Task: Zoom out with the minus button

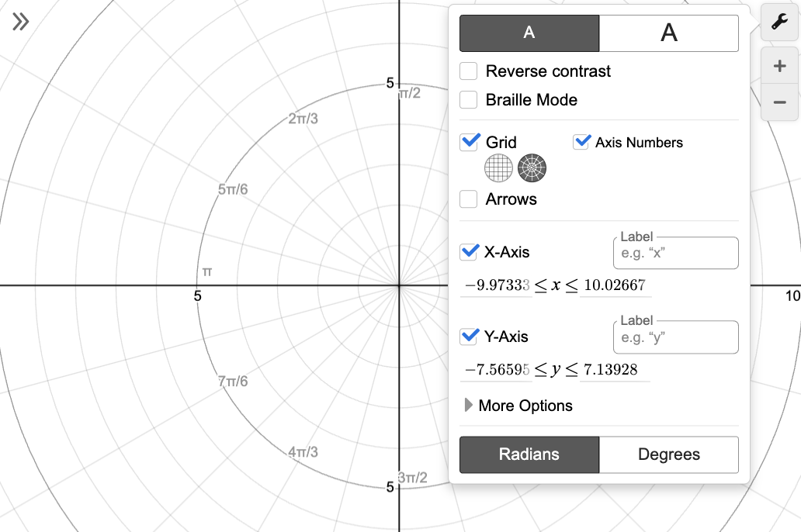Action: (x=779, y=102)
